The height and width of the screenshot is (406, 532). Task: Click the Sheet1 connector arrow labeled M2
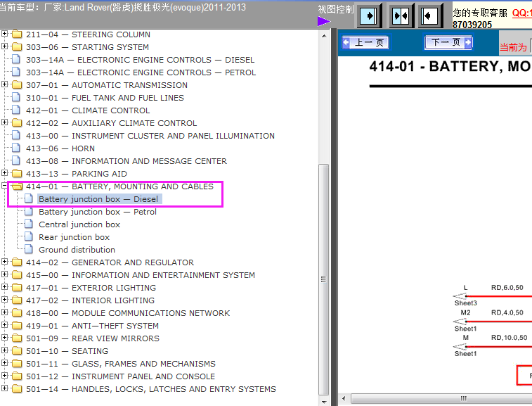coord(460,322)
